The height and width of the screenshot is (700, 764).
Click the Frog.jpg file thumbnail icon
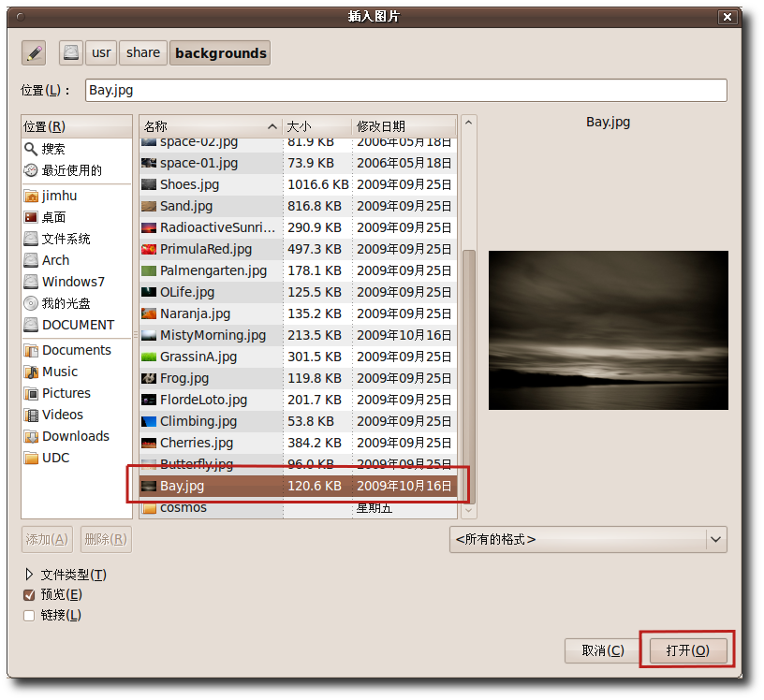coord(149,378)
